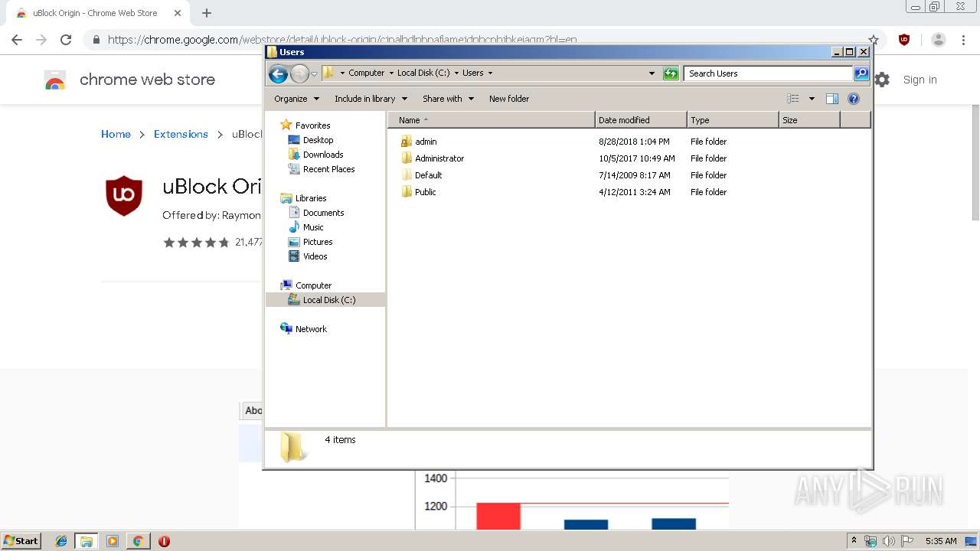Screen dimensions: 980x551
Task: Bookmark this page with the star icon
Action: point(874,40)
